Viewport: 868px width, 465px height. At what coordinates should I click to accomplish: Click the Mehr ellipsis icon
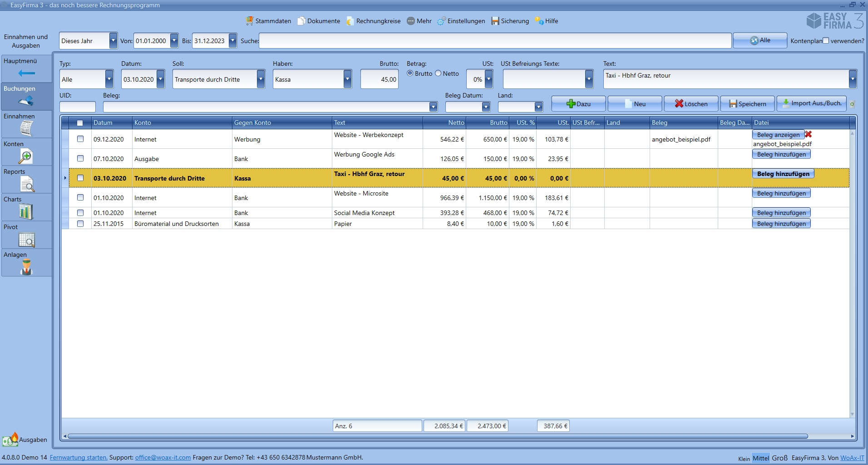click(411, 21)
